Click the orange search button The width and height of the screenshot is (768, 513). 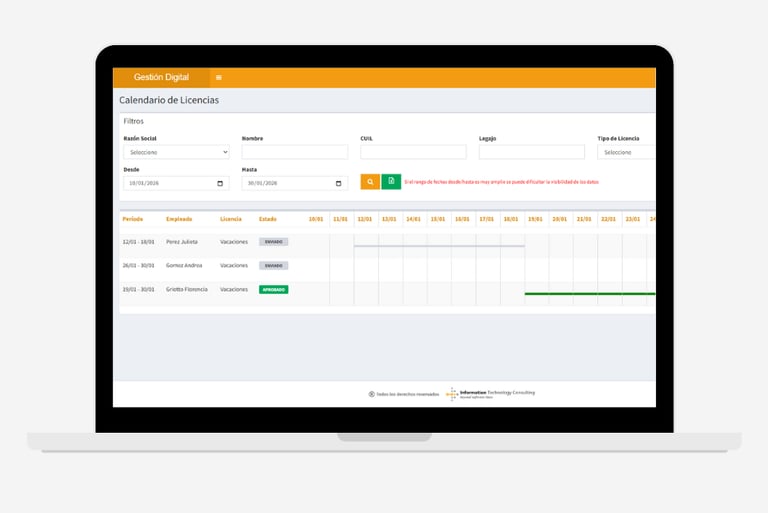tap(370, 182)
